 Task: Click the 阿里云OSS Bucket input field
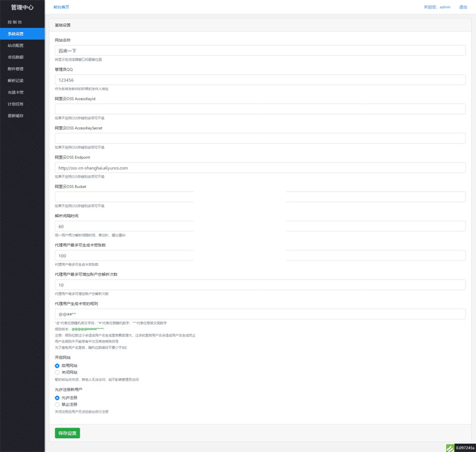point(260,197)
